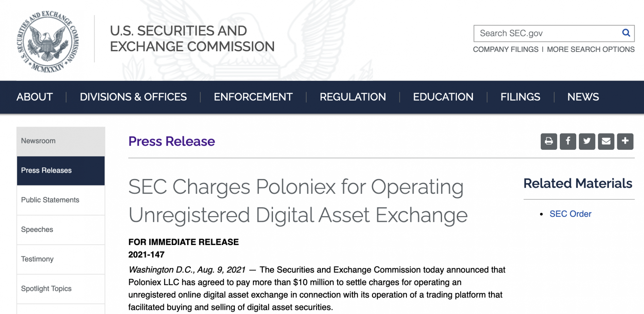
Task: Share the press release on Twitter
Action: point(587,141)
